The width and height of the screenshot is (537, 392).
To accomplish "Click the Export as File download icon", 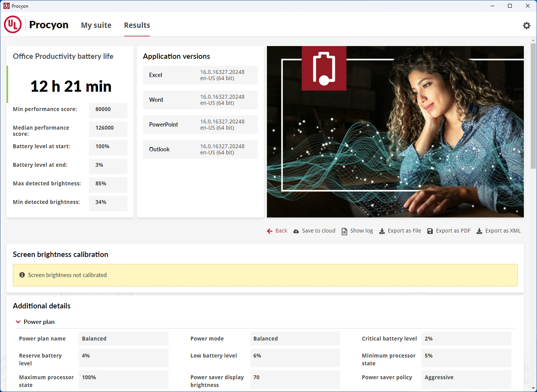I will tap(382, 231).
